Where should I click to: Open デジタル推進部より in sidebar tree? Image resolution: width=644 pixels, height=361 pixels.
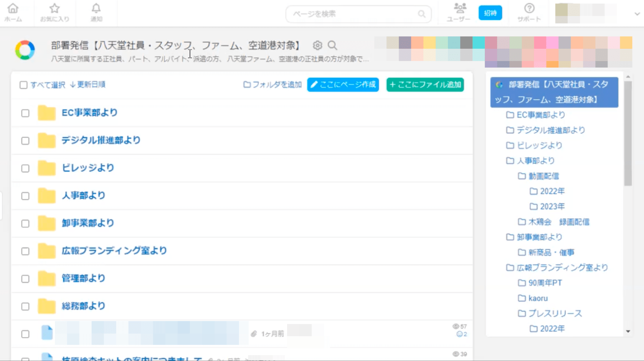pyautogui.click(x=551, y=130)
